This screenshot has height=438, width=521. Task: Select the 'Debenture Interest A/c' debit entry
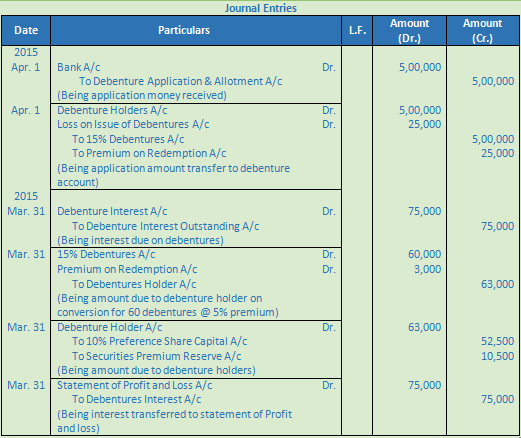[x=112, y=211]
